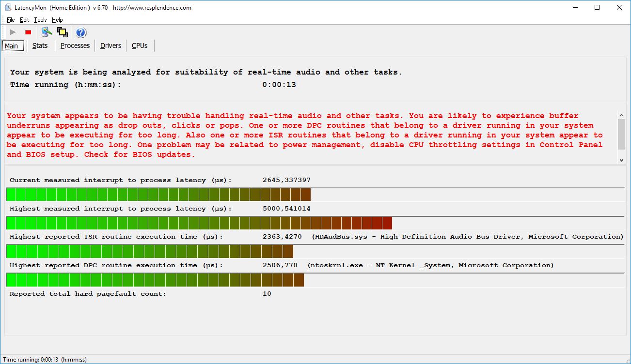Click the current interrupt latency bar
Image resolution: width=631 pixels, height=364 pixels.
coord(315,194)
